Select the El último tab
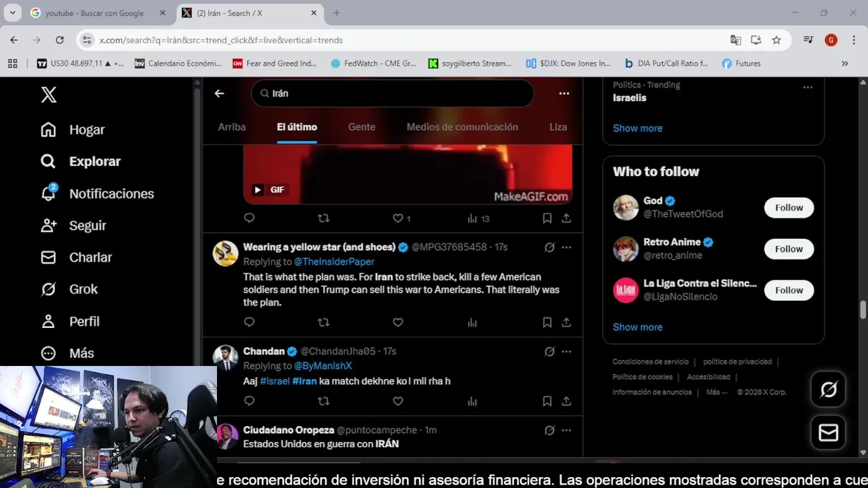868x488 pixels. [x=297, y=127]
